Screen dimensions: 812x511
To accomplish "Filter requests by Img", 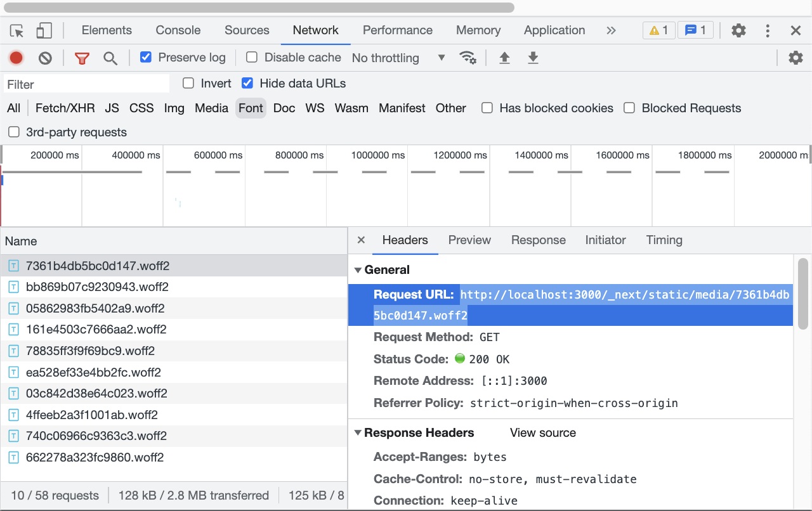I will [x=174, y=108].
